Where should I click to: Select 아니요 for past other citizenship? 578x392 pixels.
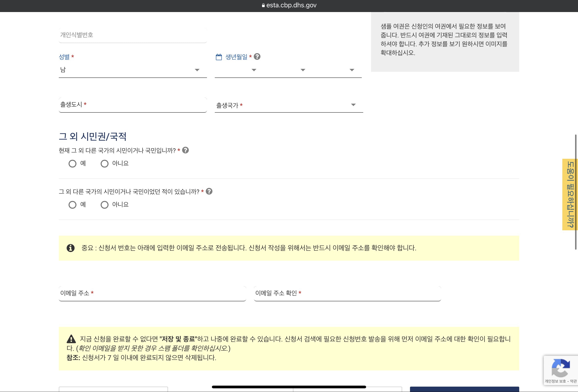[x=105, y=205]
